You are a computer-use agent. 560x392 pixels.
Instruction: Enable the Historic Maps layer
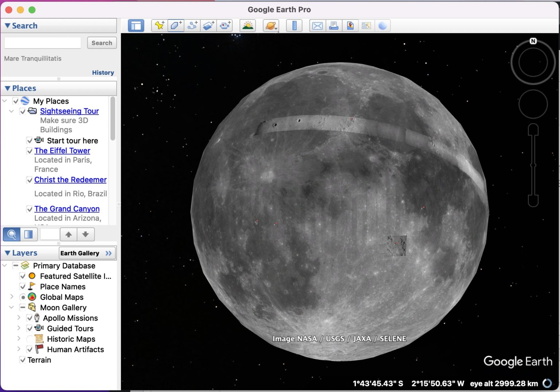click(x=30, y=339)
